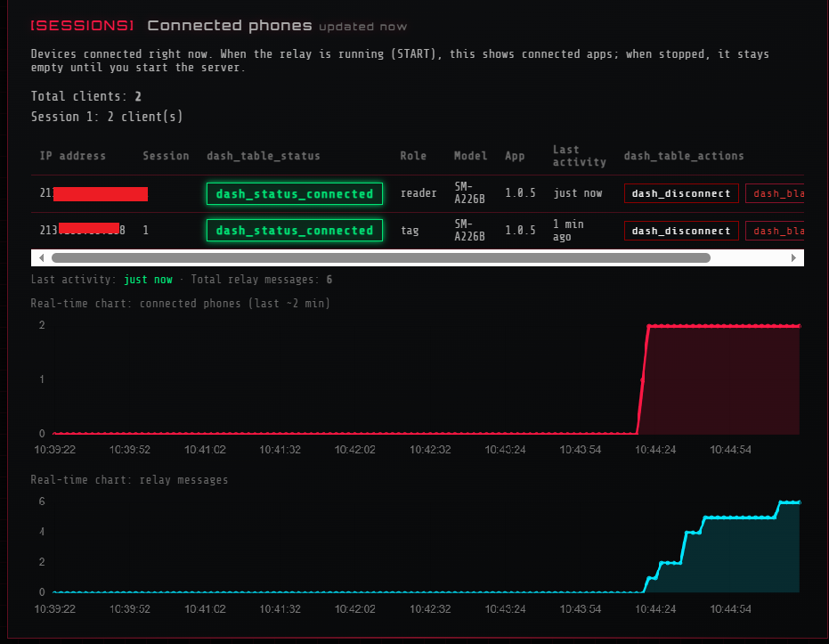Screen dimensions: 829x644
Task: Click the updated now status text
Action: (x=362, y=26)
